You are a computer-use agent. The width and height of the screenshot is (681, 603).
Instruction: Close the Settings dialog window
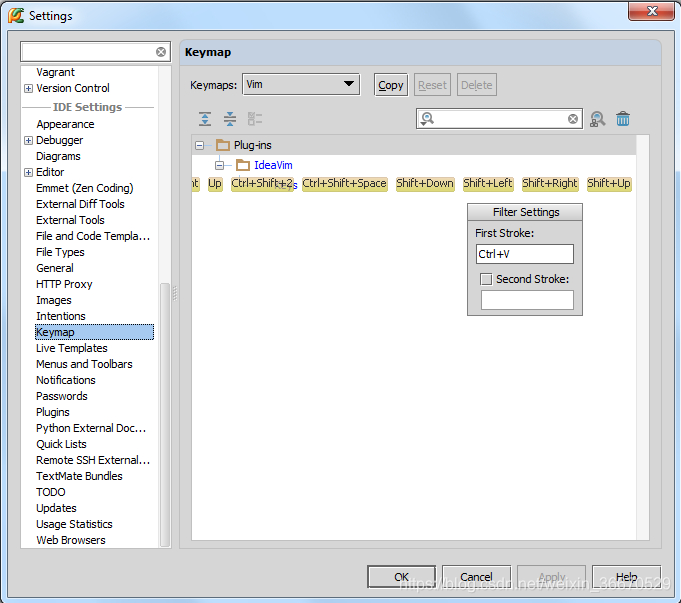pos(651,11)
